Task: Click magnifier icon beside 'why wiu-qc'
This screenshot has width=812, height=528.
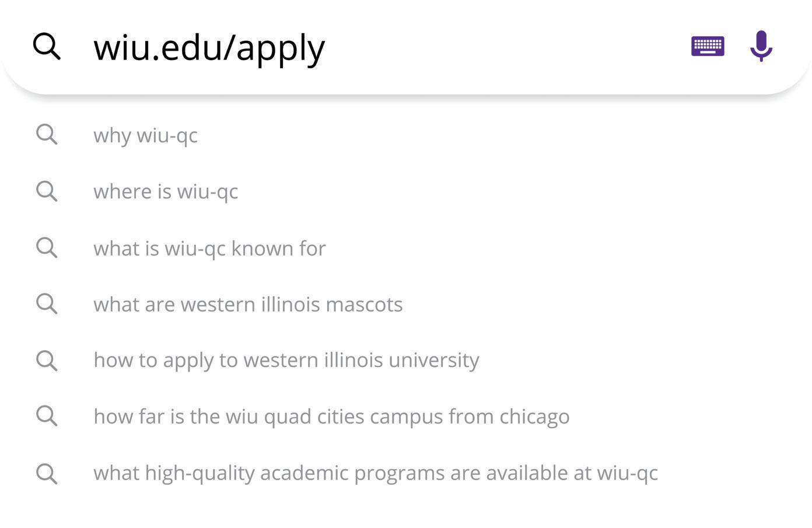Action: (47, 135)
